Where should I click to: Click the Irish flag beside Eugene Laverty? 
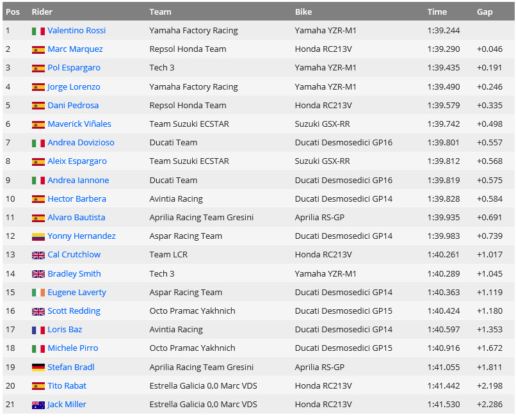(38, 293)
